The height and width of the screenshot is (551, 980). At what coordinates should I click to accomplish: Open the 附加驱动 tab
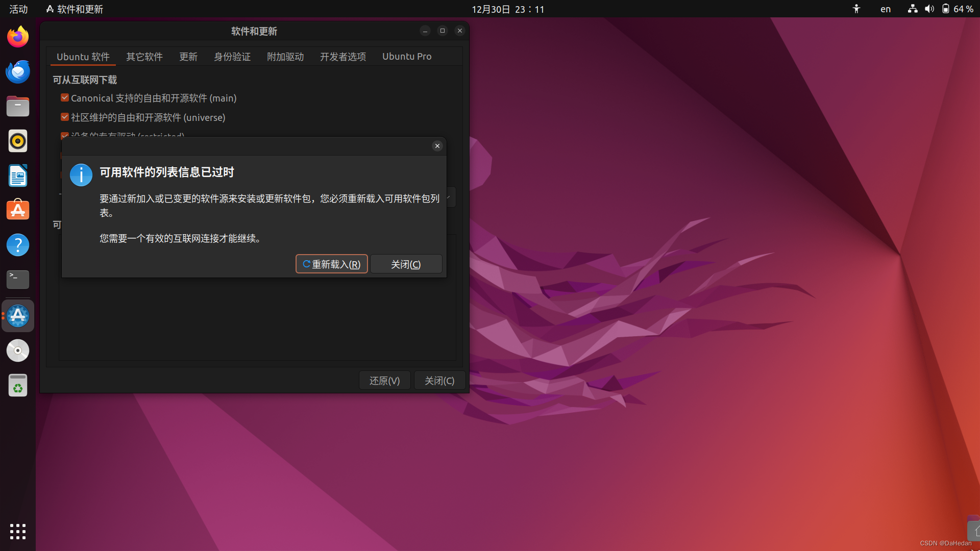(x=285, y=57)
